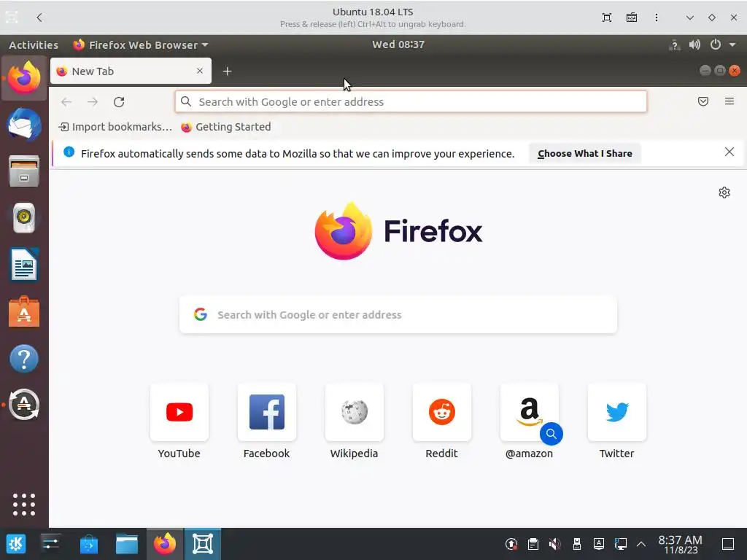Open KDE application launcher
This screenshot has height=560, width=747.
click(16, 544)
